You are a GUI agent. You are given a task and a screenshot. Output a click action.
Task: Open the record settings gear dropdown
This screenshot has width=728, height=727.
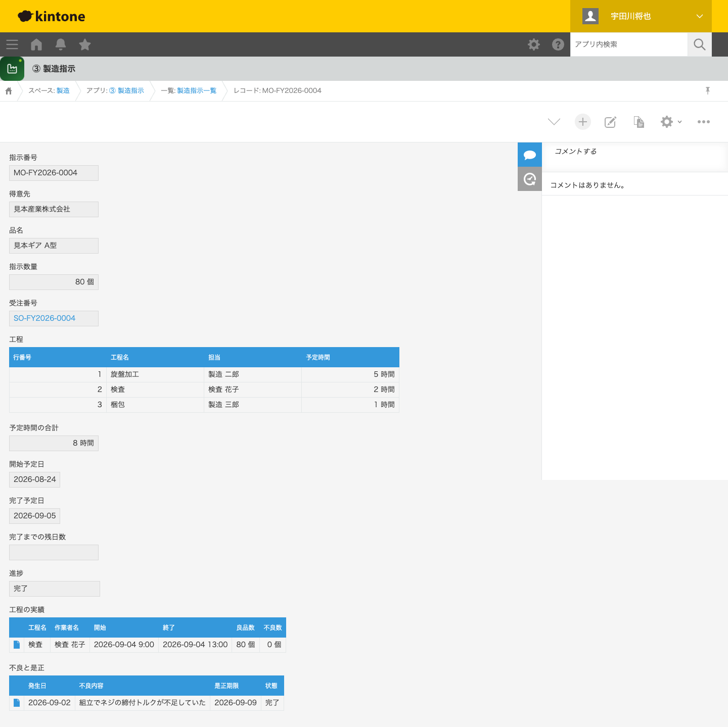tap(671, 122)
